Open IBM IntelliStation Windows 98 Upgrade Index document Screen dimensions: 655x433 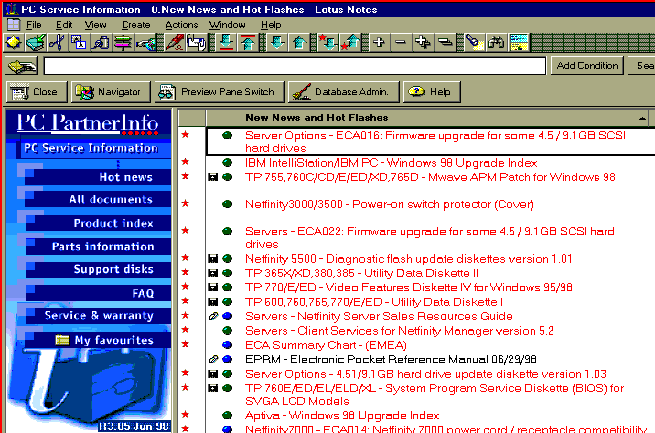390,163
